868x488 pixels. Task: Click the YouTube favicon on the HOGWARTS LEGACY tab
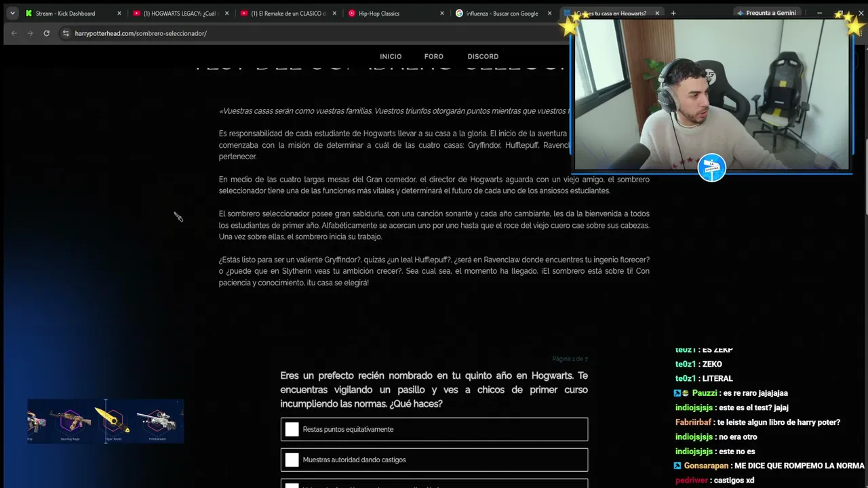[x=136, y=13]
